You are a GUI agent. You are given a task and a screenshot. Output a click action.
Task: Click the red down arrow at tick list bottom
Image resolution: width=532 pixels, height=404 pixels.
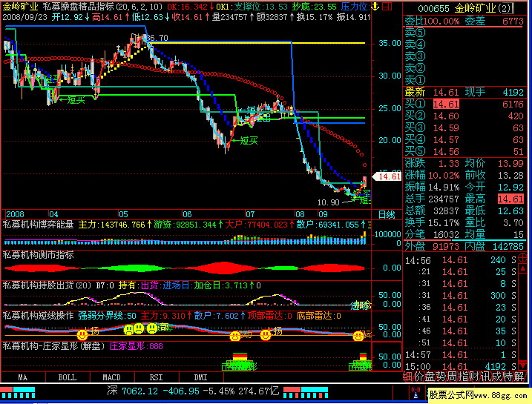pyautogui.click(x=523, y=365)
